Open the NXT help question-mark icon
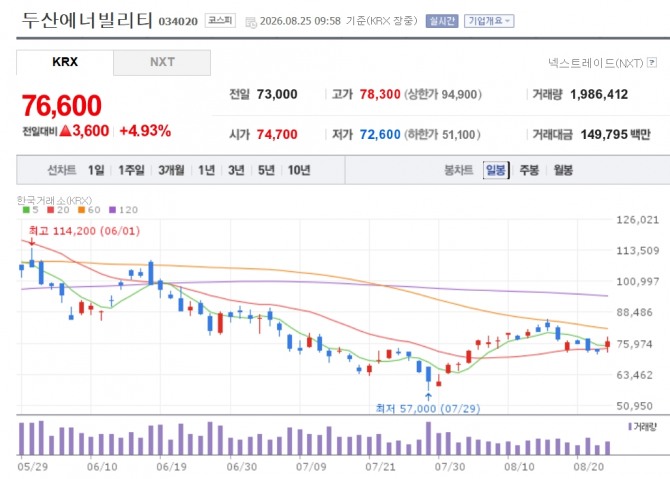The image size is (670, 479). [652, 63]
